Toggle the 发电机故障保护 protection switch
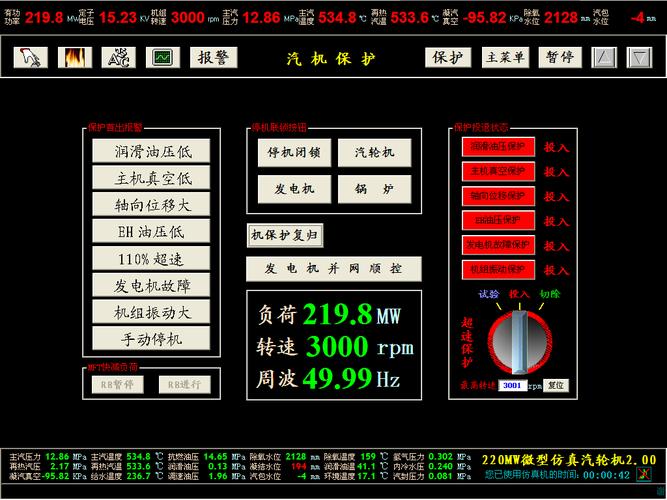This screenshot has width=667, height=500. [x=499, y=244]
